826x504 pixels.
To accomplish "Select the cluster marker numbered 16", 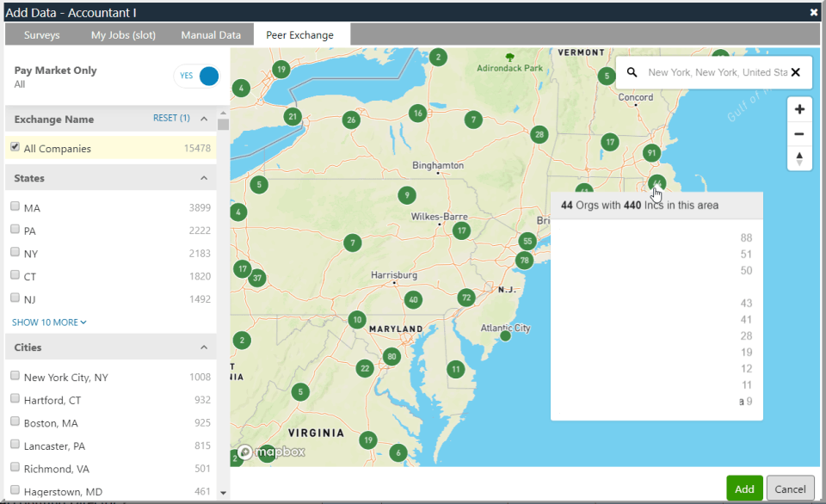I will click(418, 113).
